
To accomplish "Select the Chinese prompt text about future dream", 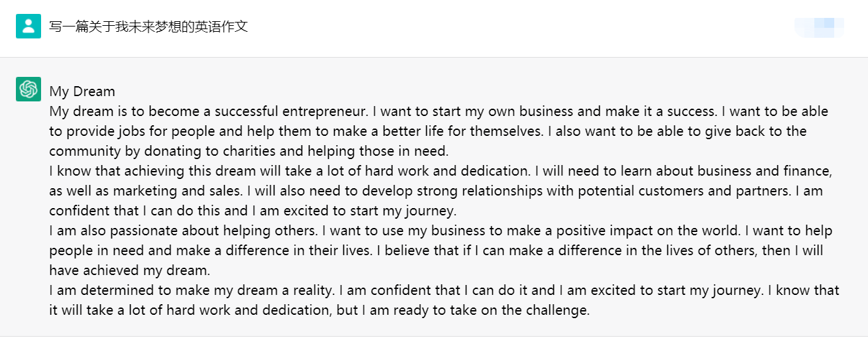I will [x=148, y=27].
